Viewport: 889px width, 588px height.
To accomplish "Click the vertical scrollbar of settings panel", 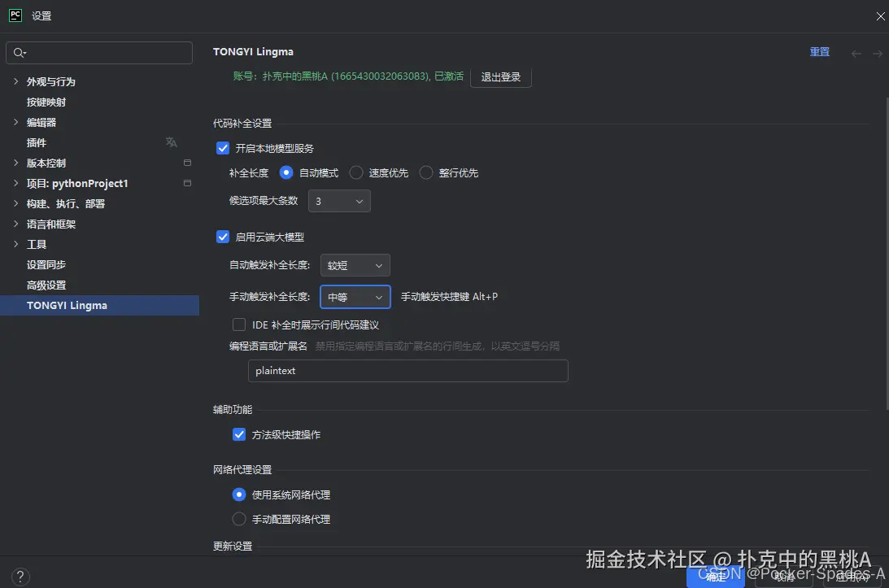I will click(x=887, y=252).
